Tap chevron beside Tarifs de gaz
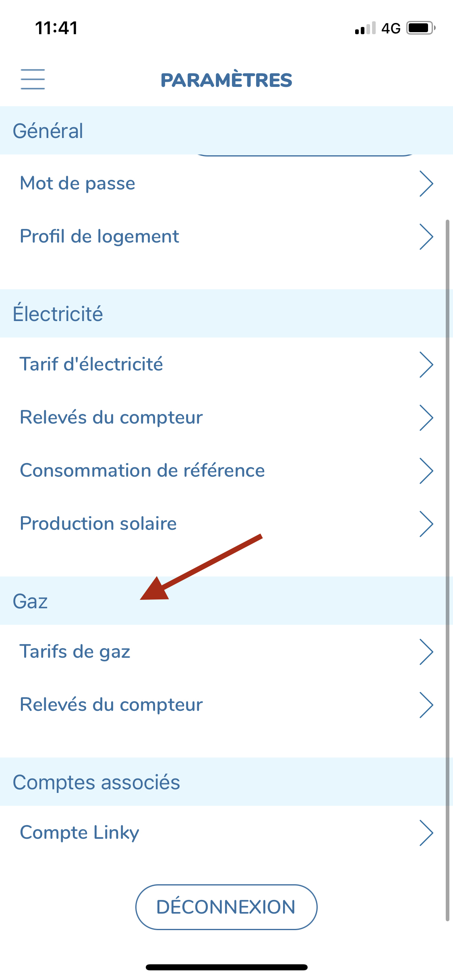This screenshot has width=453, height=980. click(x=426, y=652)
